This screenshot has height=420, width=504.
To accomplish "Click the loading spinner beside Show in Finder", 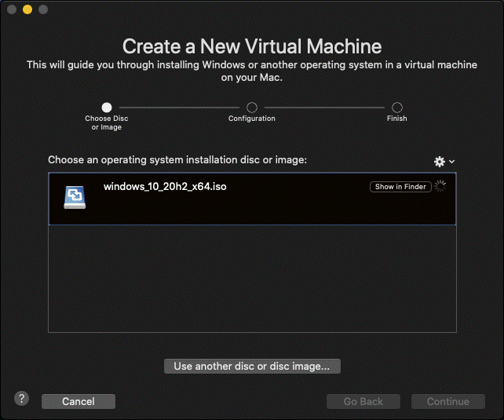I will (440, 187).
